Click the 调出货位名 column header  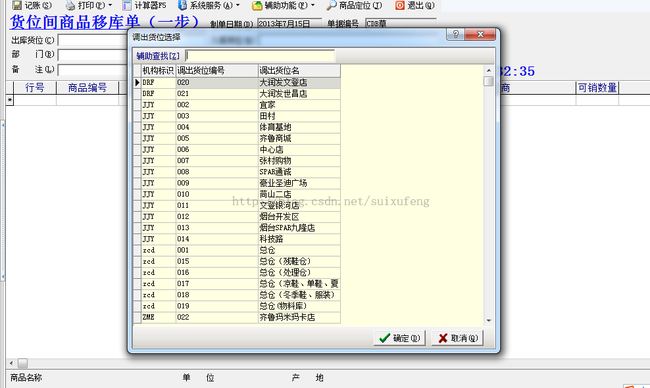pyautogui.click(x=299, y=70)
